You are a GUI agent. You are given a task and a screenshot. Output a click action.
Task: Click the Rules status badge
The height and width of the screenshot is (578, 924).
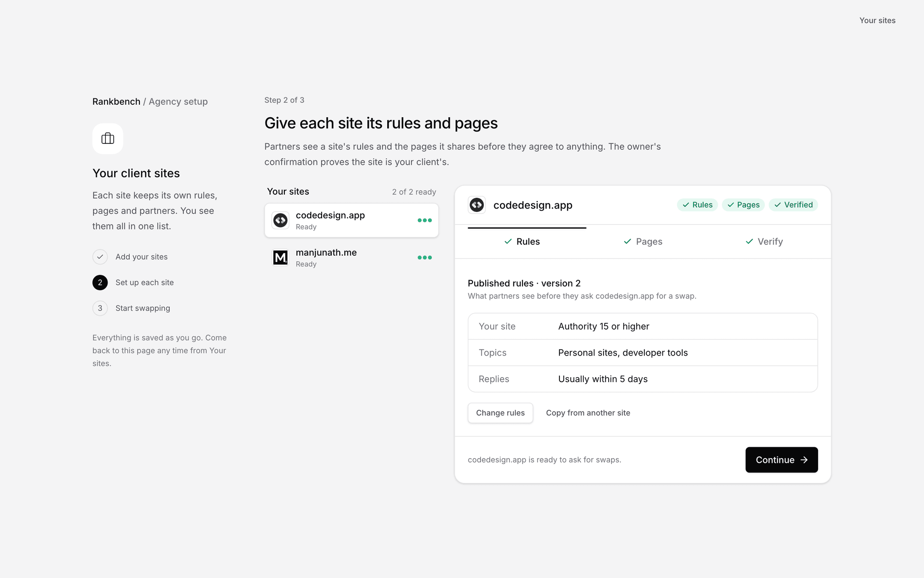point(697,205)
